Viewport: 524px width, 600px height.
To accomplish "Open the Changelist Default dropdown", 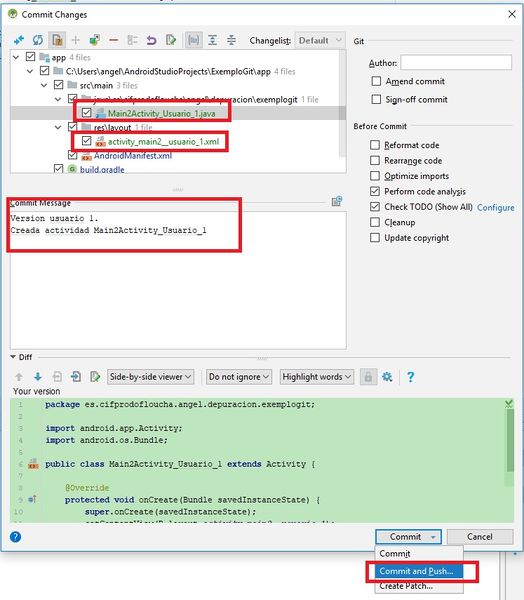I will point(320,40).
